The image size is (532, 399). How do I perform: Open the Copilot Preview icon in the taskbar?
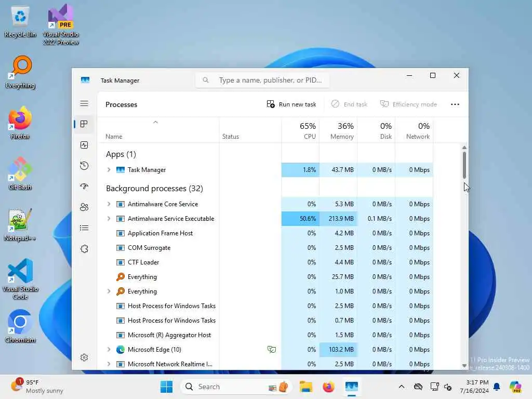click(515, 387)
